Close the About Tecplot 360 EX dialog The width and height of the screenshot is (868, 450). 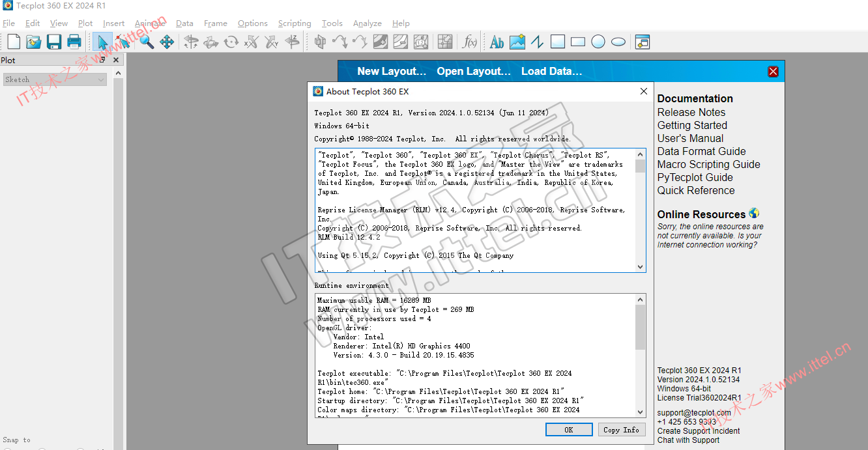[x=644, y=91]
